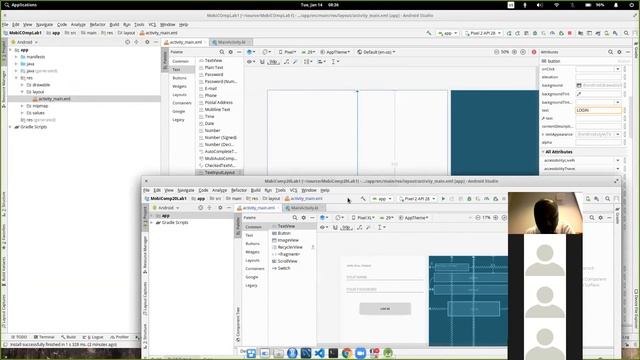640x360 pixels.
Task: Expand Gradle Scripts in the front window tree
Action: coord(152,223)
